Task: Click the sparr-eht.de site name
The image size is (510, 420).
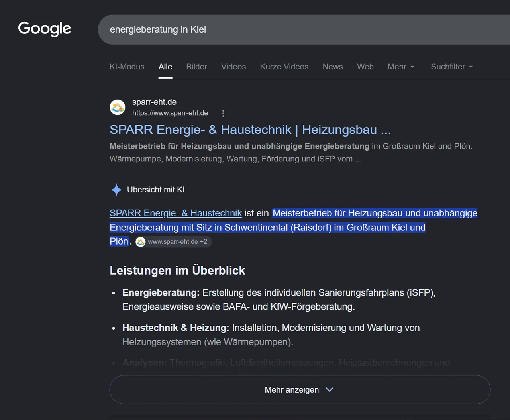Action: point(154,102)
